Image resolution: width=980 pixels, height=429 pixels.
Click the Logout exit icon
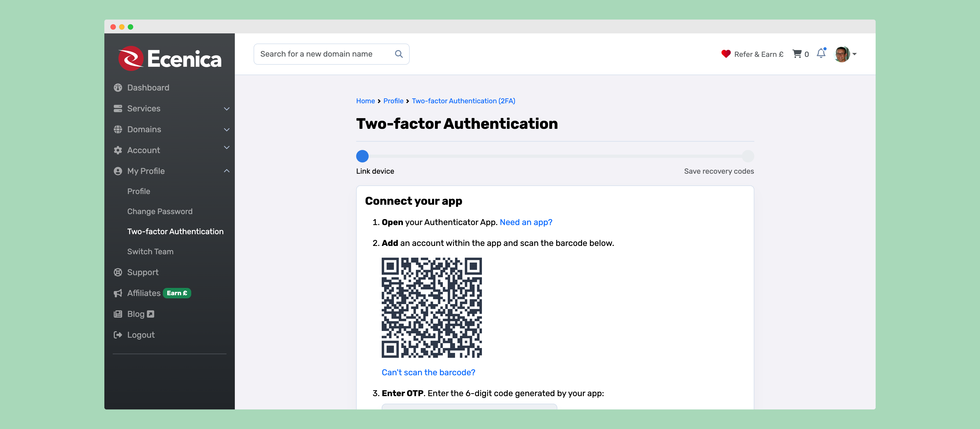pos(118,335)
